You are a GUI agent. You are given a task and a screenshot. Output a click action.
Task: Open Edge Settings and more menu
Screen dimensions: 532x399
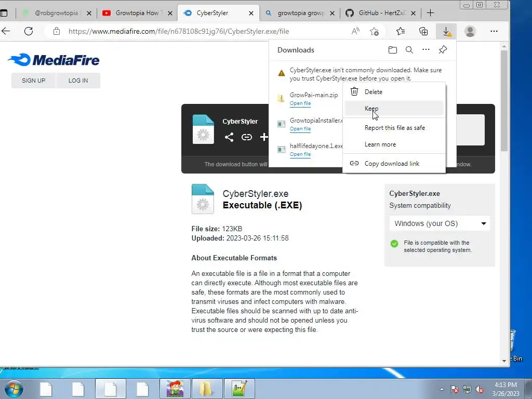pos(494,31)
